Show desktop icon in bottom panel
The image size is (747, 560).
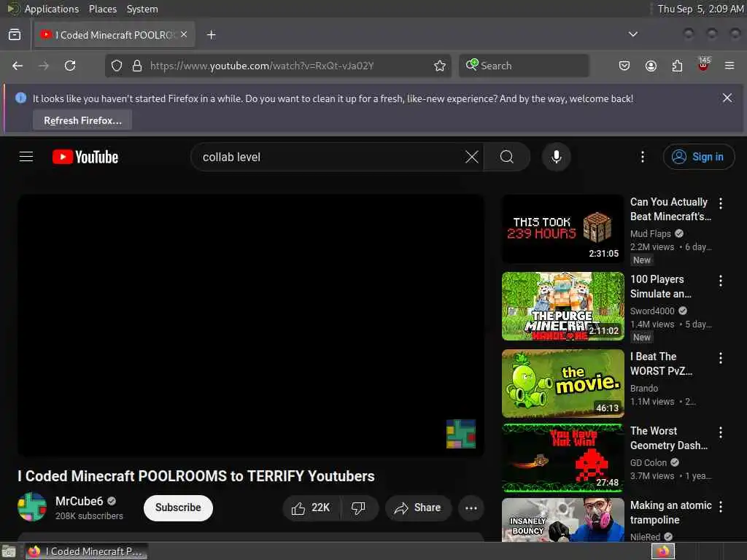[x=9, y=551]
